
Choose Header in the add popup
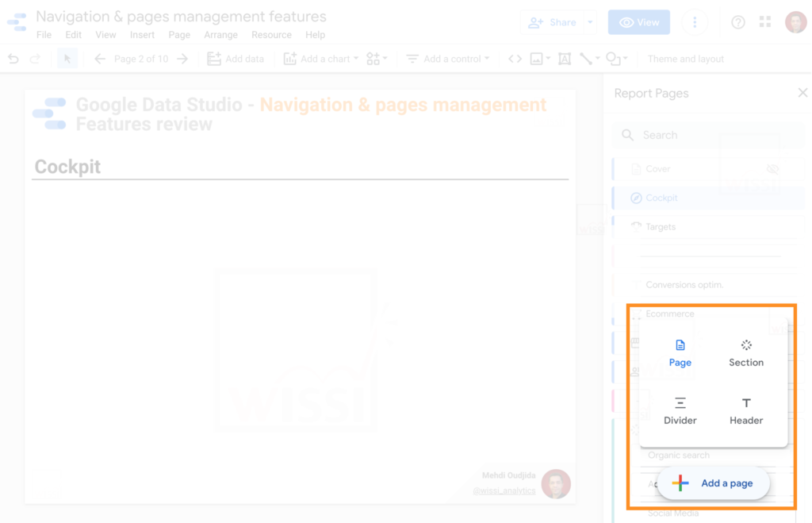point(746,412)
